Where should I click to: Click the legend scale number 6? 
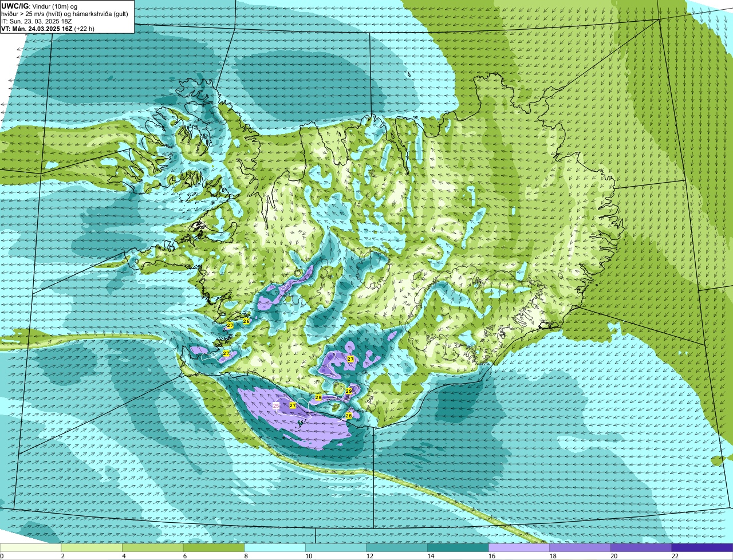[x=184, y=556]
